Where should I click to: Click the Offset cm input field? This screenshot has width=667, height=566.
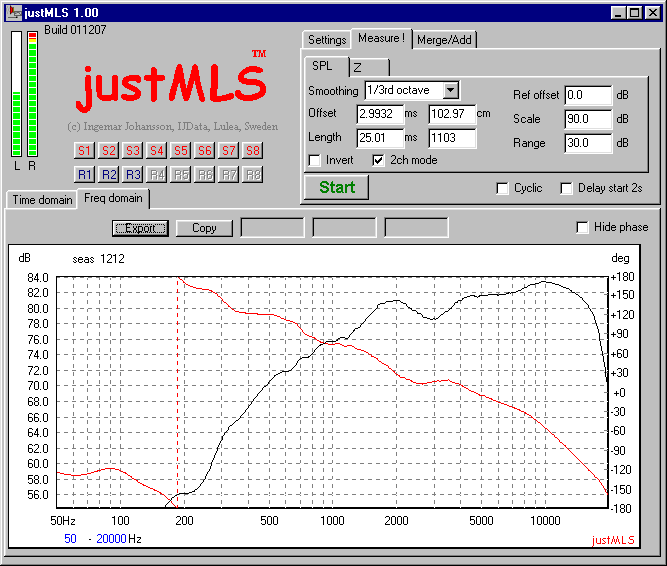[452, 114]
